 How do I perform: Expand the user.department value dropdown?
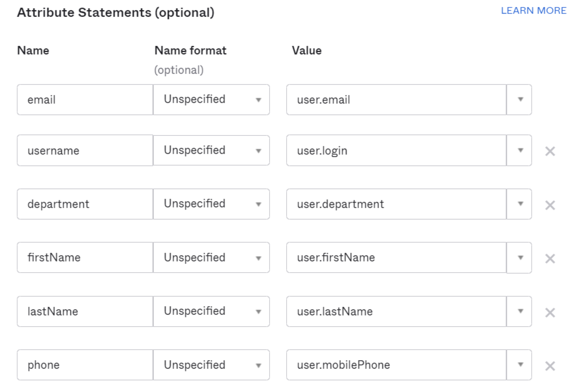[x=520, y=204]
